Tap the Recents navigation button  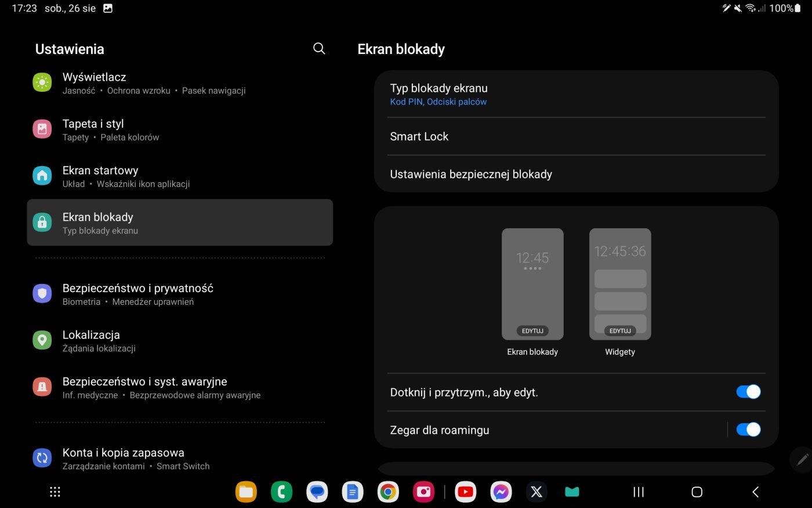click(x=639, y=492)
